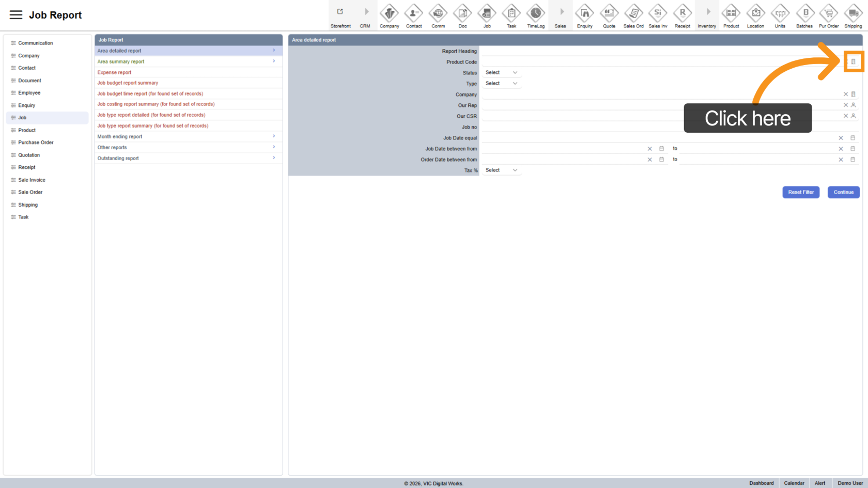Click the Reset Filter button

click(800, 192)
